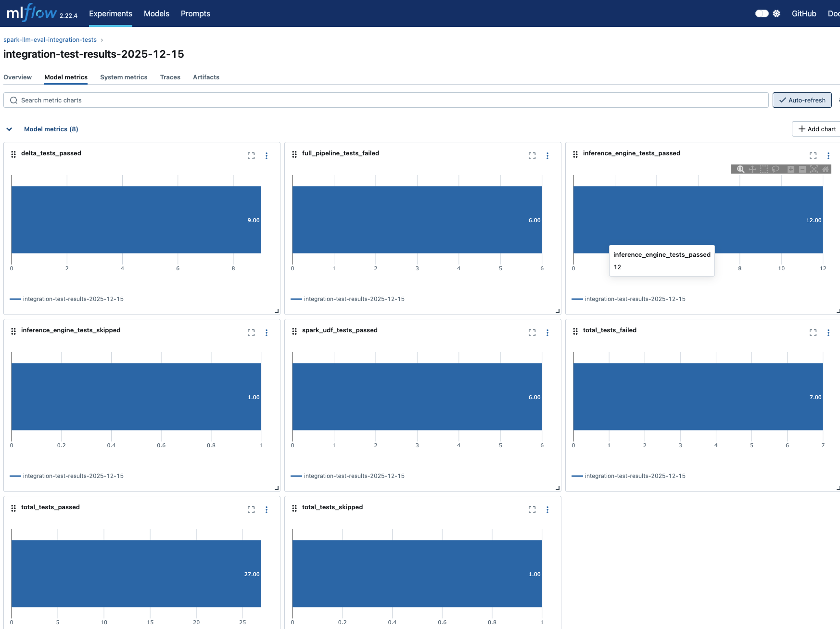Toggle the Auto-refresh button
Screen dimensions: 840x629
point(802,100)
